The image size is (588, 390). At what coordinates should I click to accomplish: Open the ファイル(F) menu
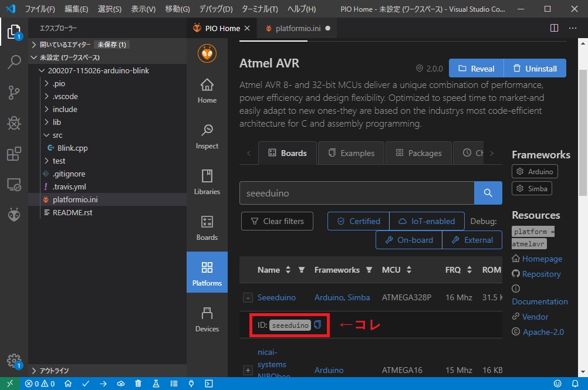click(x=39, y=9)
